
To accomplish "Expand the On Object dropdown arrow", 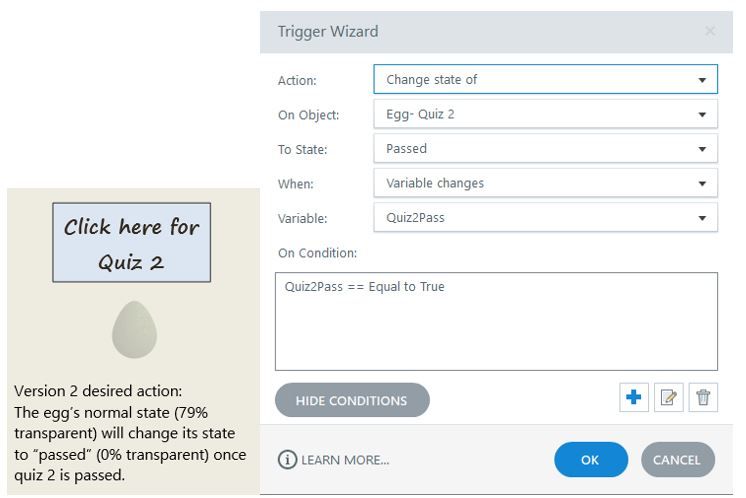I will (x=702, y=115).
